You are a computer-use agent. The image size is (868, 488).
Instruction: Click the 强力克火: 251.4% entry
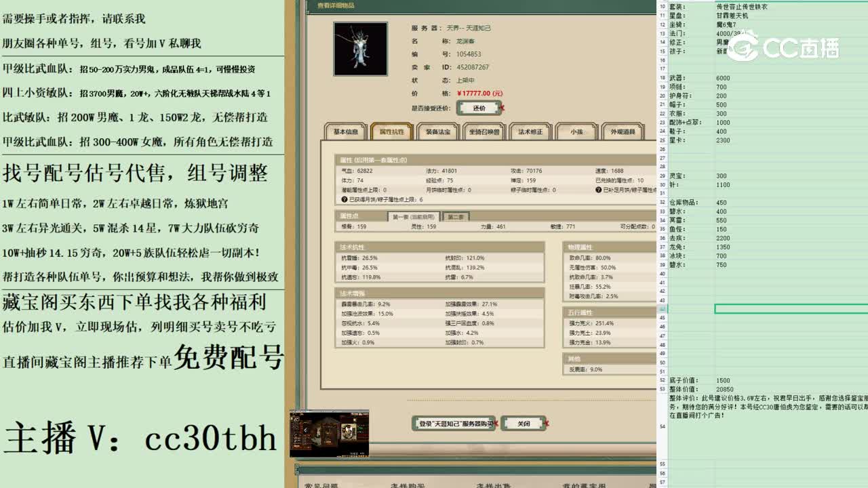[591, 323]
